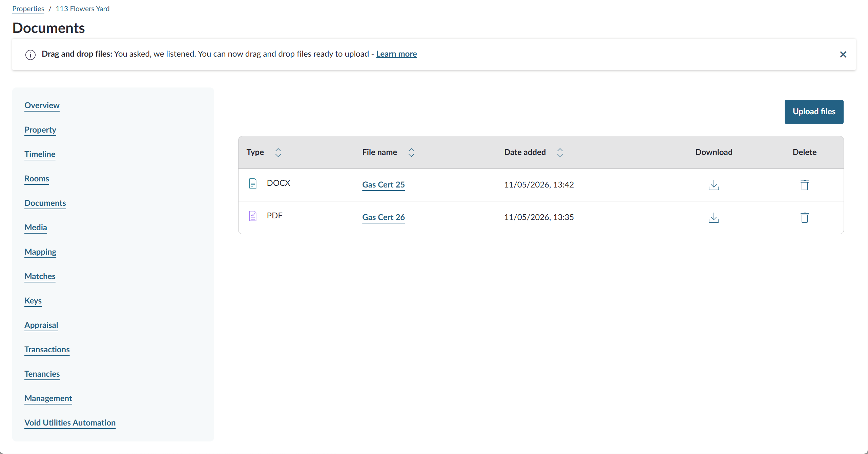Sort the table by Date added
This screenshot has width=868, height=454.
click(560, 152)
